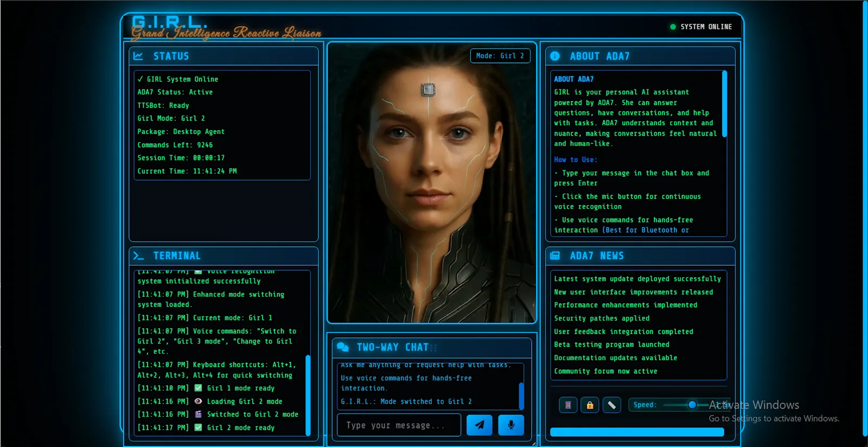Click 'ADA7 Status: Active' line
The height and width of the screenshot is (447, 868).
pos(175,92)
